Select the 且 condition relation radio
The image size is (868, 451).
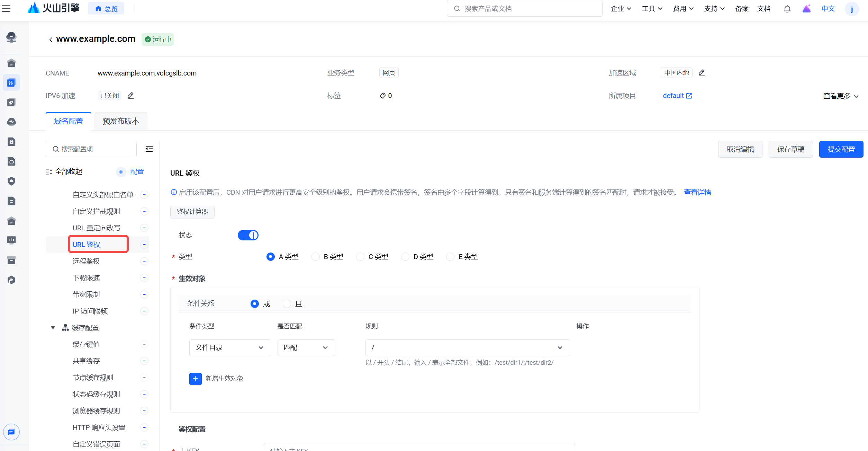pos(287,304)
